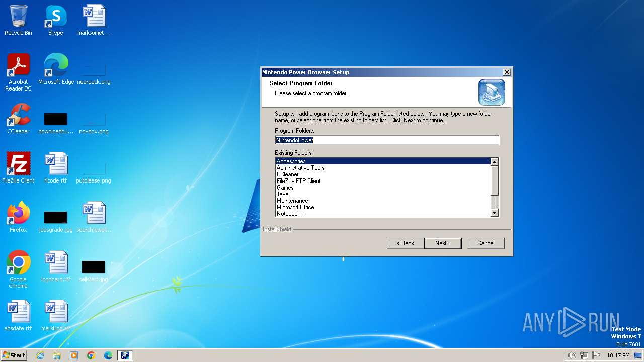Click the clock showing 10:17 PM

click(x=618, y=355)
